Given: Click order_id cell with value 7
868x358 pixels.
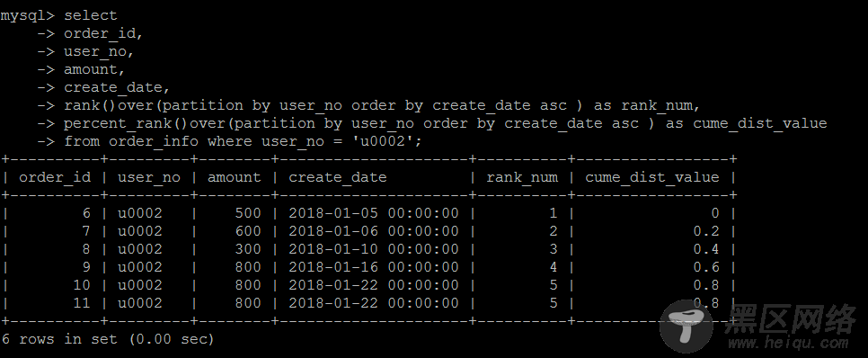Looking at the screenshot, I should pos(86,231).
